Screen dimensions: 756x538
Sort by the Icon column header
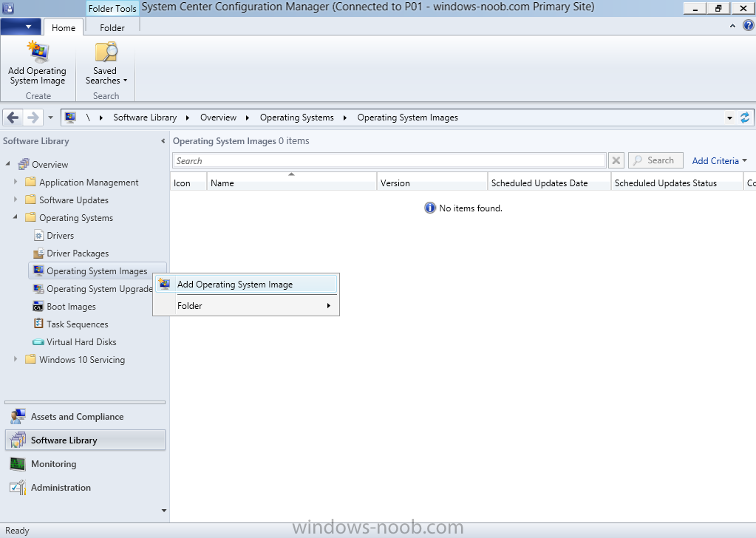(188, 183)
